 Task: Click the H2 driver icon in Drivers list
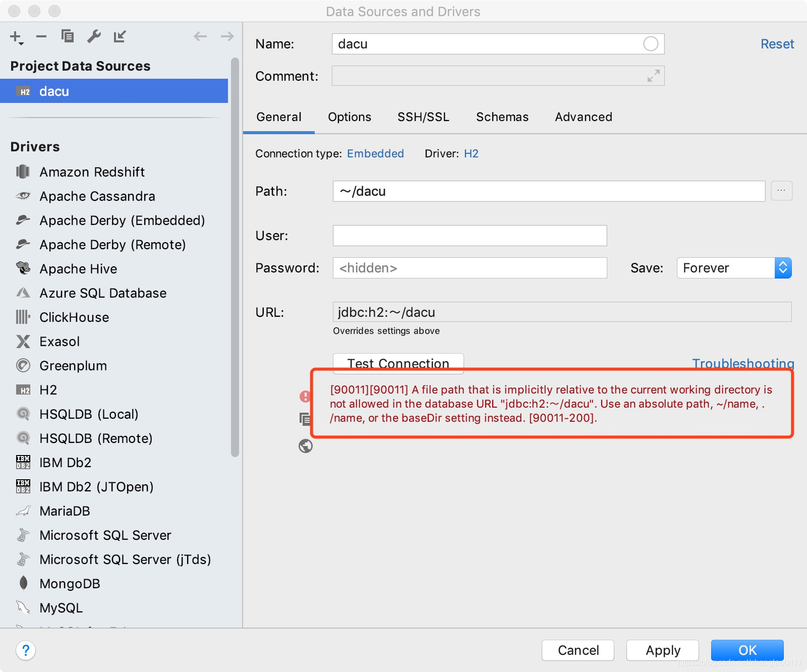point(23,390)
